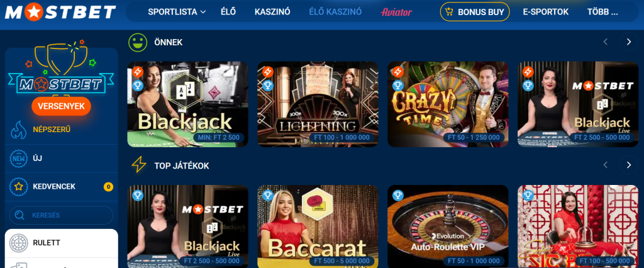644x268 pixels.
Task: Open Kedvencek via the star icon
Action: tap(18, 187)
